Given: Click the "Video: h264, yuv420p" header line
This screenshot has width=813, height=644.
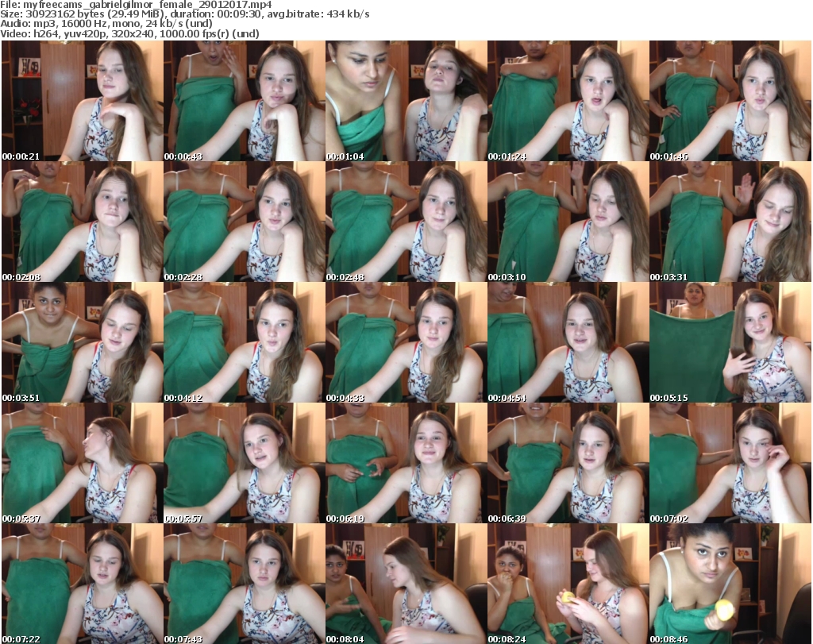Looking at the screenshot, I should [129, 33].
